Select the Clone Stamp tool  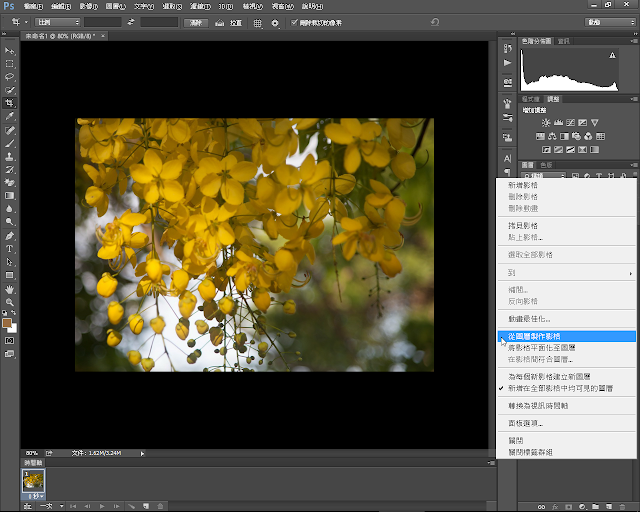tap(9, 156)
